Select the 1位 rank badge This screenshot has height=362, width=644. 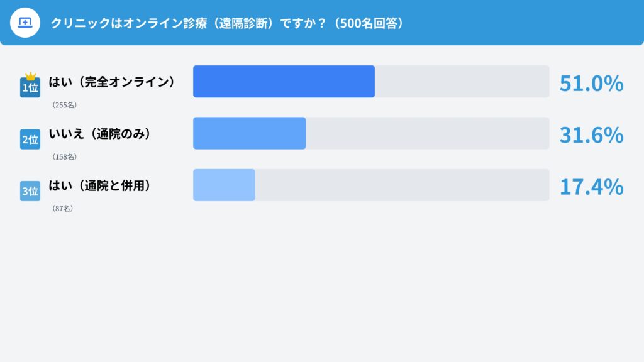[x=30, y=88]
